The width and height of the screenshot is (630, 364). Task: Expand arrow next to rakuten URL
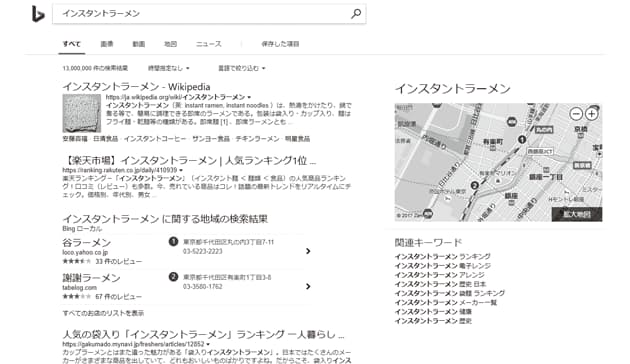(181, 170)
